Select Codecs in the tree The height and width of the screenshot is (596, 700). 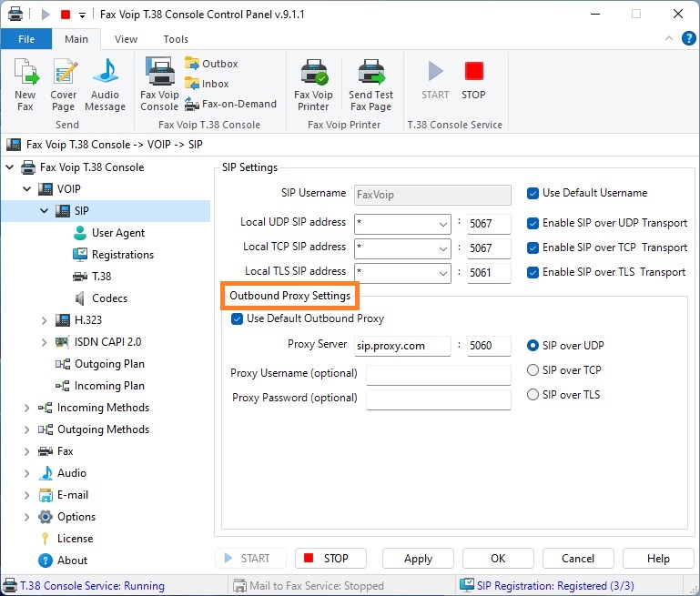[x=101, y=298]
